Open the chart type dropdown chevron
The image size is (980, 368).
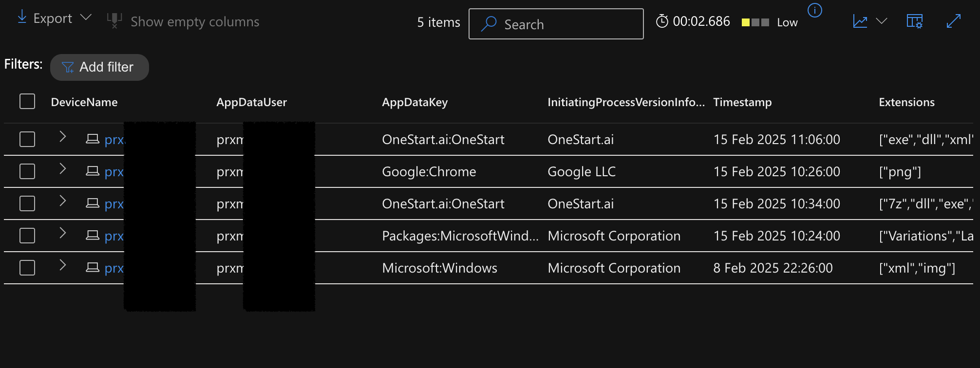882,21
